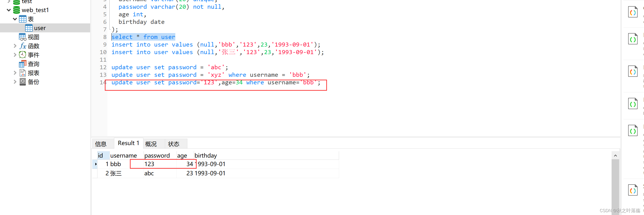Open the 函数 functions fx icon

(23, 46)
